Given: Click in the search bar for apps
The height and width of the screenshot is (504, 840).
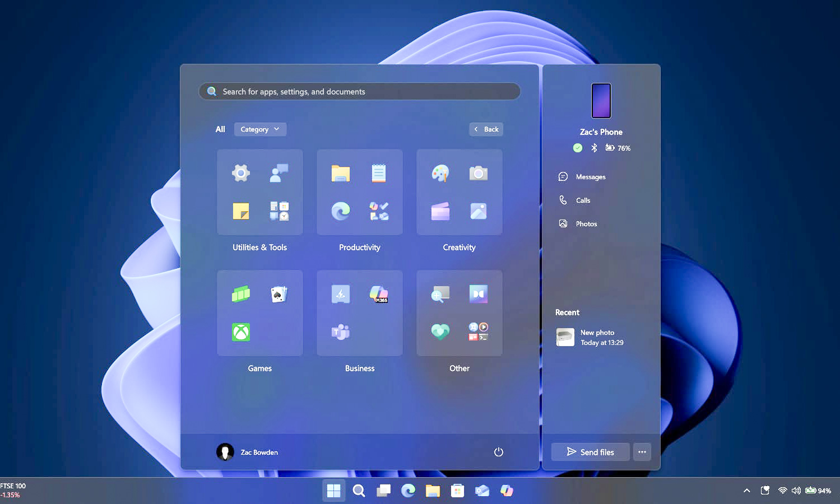Looking at the screenshot, I should (359, 91).
